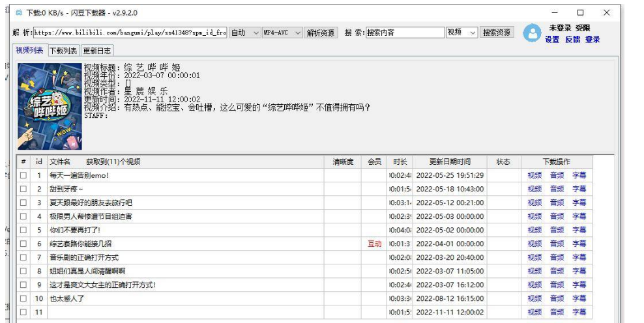Click the user avatar icon
This screenshot has width=644, height=323.
pyautogui.click(x=533, y=33)
